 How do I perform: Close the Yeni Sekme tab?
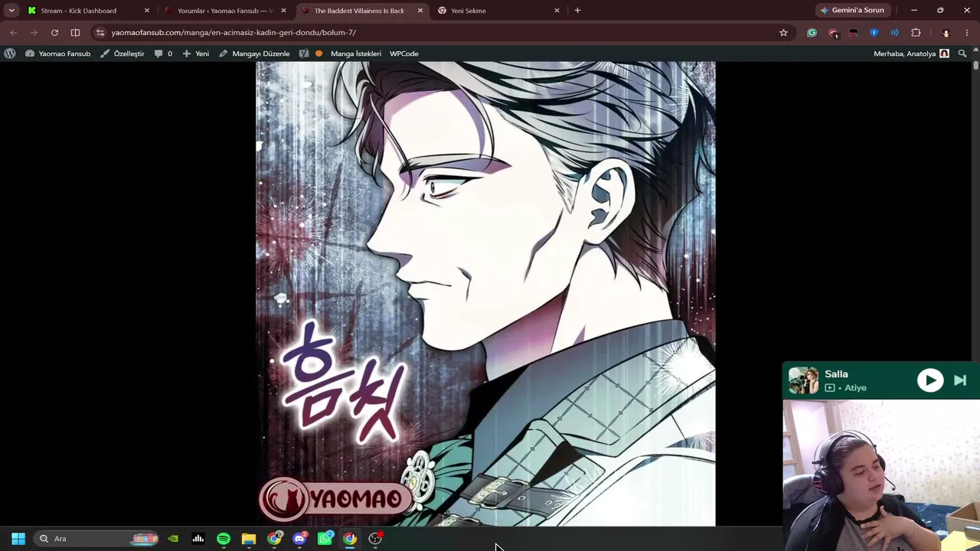coord(557,11)
